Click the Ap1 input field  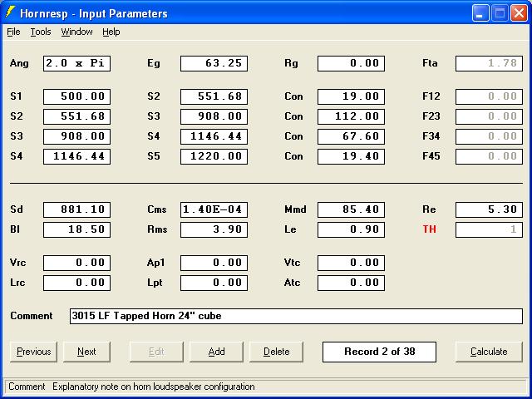click(x=214, y=263)
